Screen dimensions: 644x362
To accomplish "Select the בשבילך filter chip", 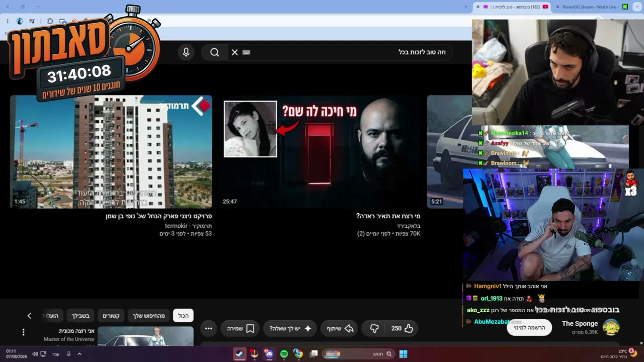I will (80, 315).
